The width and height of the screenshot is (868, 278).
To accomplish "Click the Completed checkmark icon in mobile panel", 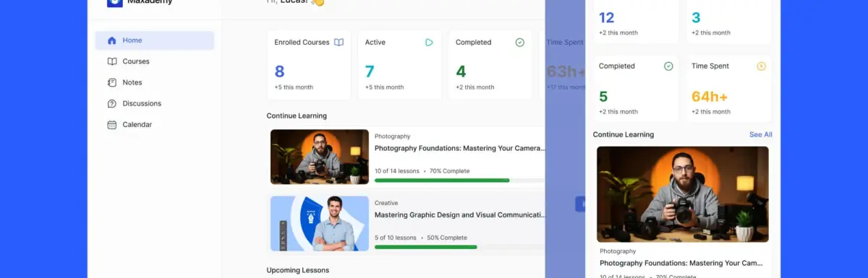I will pyautogui.click(x=668, y=66).
